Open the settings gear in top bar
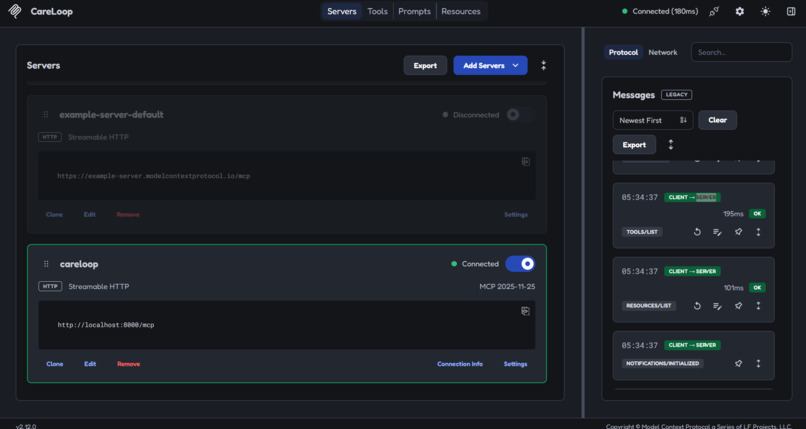The width and height of the screenshot is (806, 429). coord(740,11)
